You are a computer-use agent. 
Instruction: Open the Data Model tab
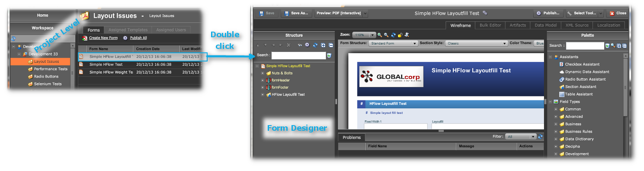tap(545, 26)
